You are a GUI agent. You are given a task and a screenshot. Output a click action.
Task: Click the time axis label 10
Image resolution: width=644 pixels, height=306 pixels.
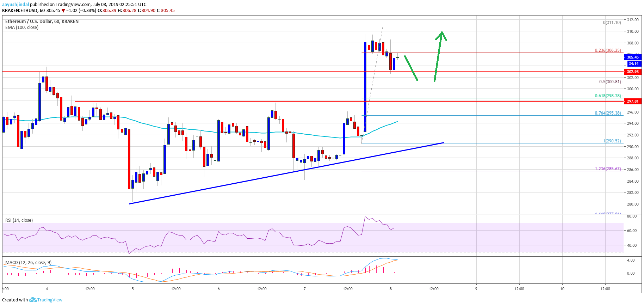point(562,289)
